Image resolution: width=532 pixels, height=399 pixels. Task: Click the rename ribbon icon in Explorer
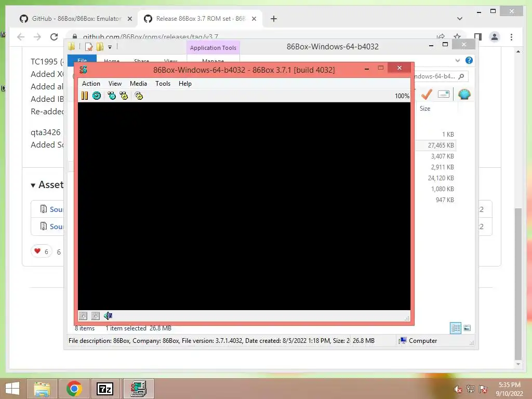(444, 94)
